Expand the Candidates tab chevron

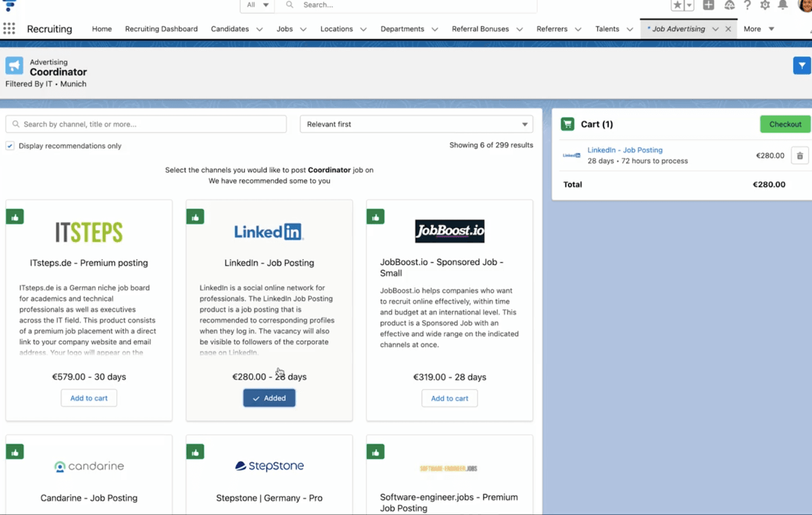[260, 29]
